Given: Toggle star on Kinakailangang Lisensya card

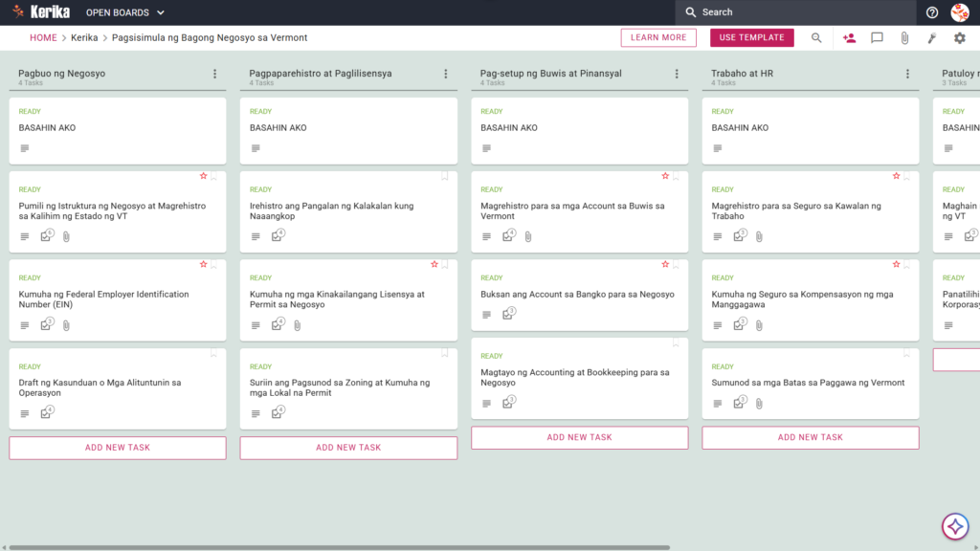Looking at the screenshot, I should tap(434, 264).
